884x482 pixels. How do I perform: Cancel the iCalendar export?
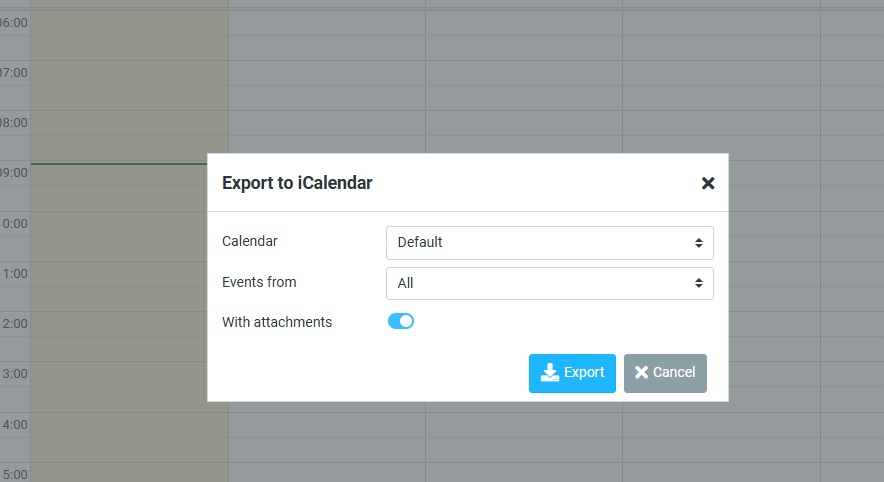665,373
